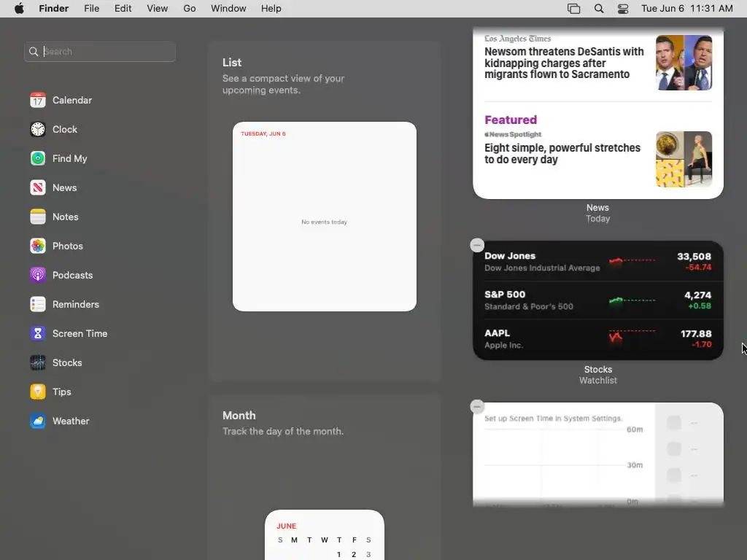Click the Screen Time label in sidebar
Image resolution: width=747 pixels, height=560 pixels.
pyautogui.click(x=80, y=333)
